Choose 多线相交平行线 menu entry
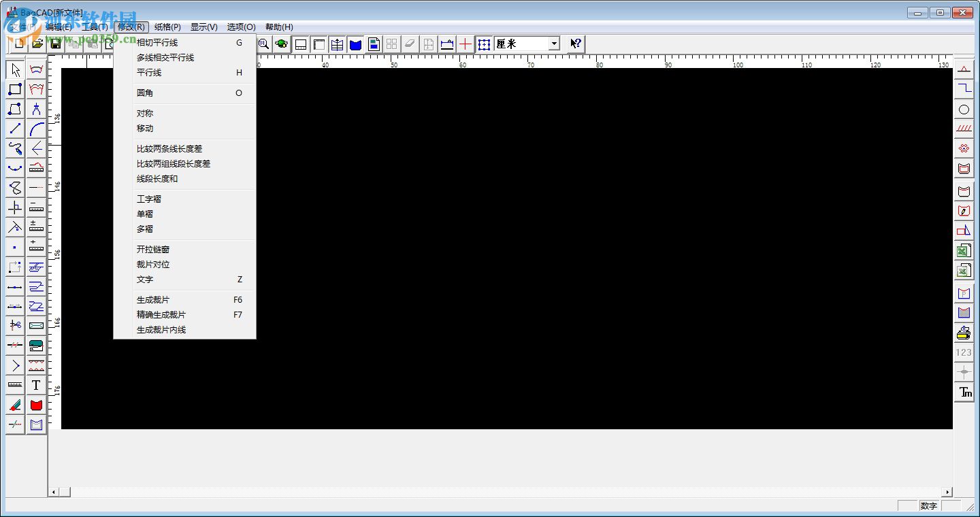The width and height of the screenshot is (980, 517). point(184,58)
